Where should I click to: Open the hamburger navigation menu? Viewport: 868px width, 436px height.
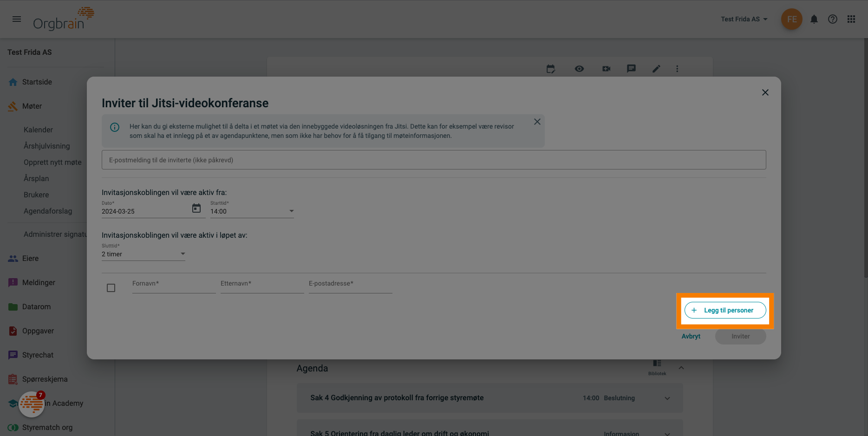pos(17,19)
